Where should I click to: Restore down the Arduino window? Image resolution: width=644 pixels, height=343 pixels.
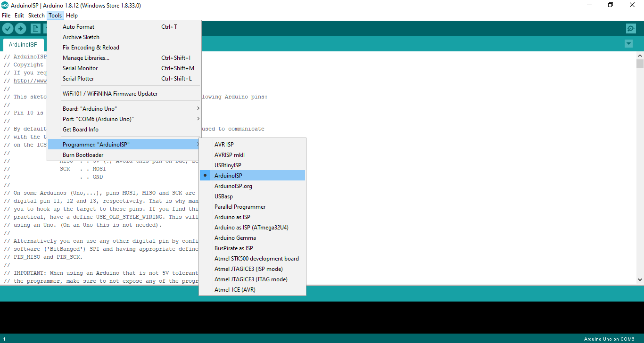pyautogui.click(x=611, y=5)
